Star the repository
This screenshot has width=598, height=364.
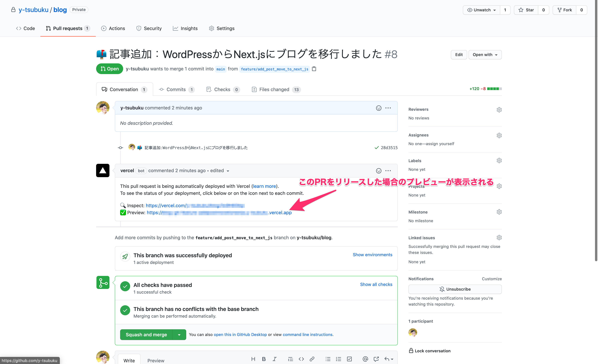tap(526, 10)
